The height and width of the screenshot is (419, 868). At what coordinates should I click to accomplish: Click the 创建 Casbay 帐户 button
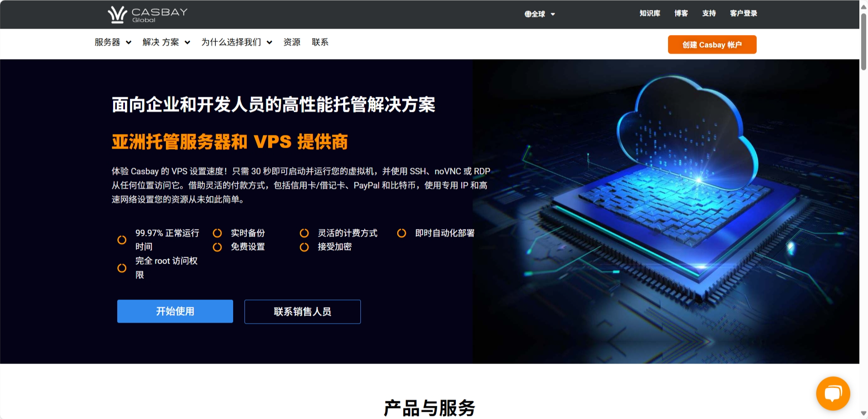712,45
